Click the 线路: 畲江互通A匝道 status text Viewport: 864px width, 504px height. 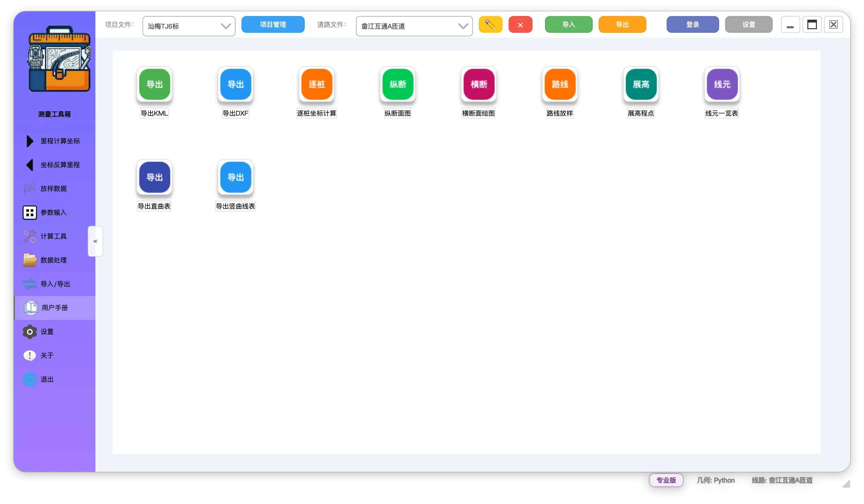(782, 480)
